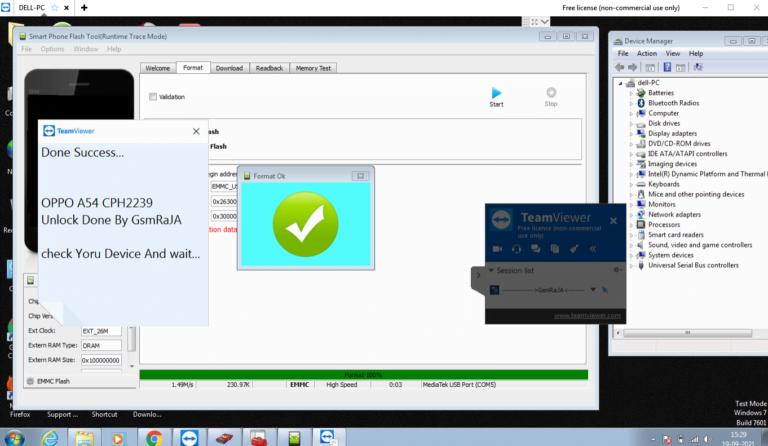The width and height of the screenshot is (768, 446).
Task: Open the chat bubbles in TeamViewer panel
Action: click(x=535, y=249)
